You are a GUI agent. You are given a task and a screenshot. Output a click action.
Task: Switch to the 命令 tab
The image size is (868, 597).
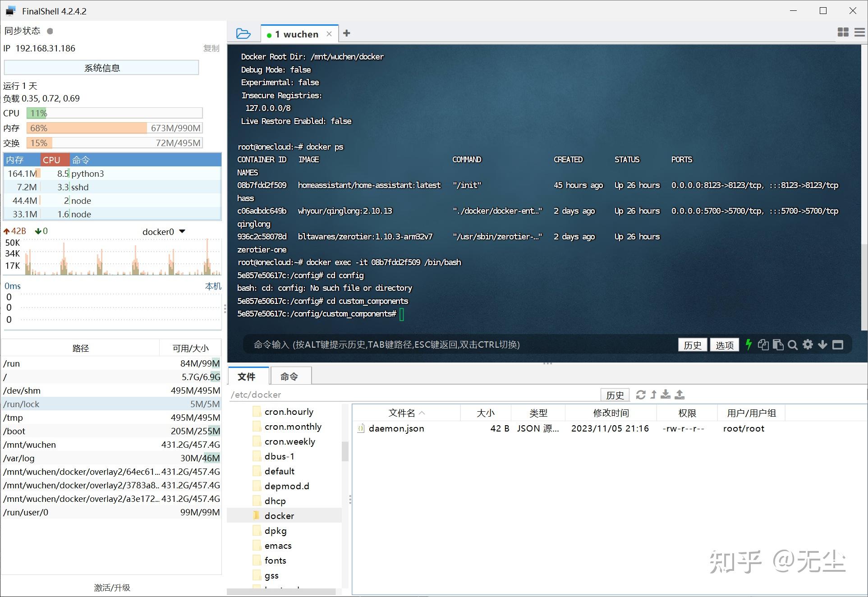point(290,376)
